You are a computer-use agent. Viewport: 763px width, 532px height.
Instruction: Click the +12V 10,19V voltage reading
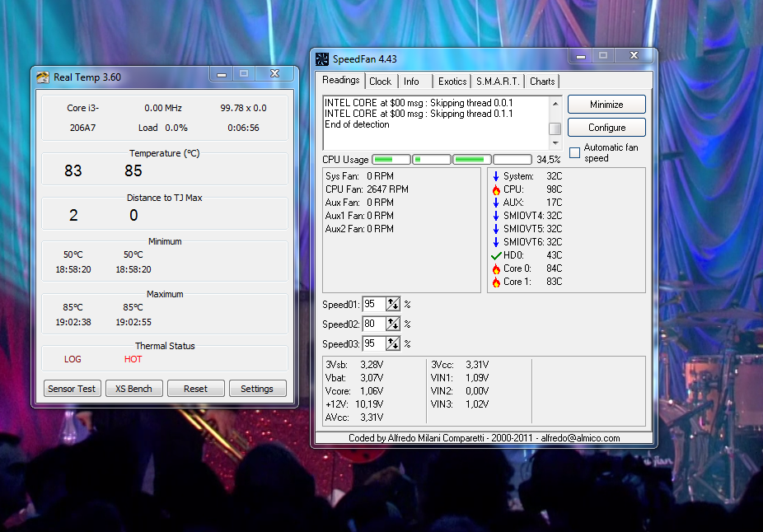pos(354,404)
